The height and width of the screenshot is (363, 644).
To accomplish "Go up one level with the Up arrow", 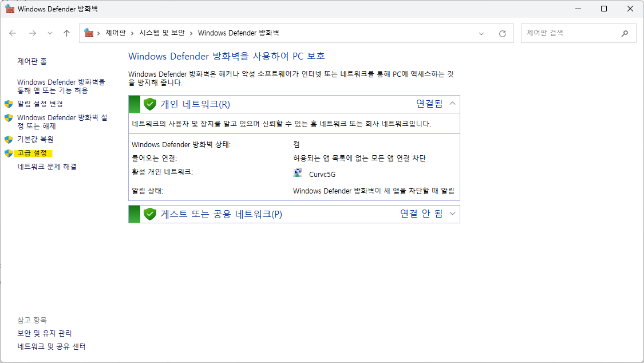I will [x=66, y=33].
